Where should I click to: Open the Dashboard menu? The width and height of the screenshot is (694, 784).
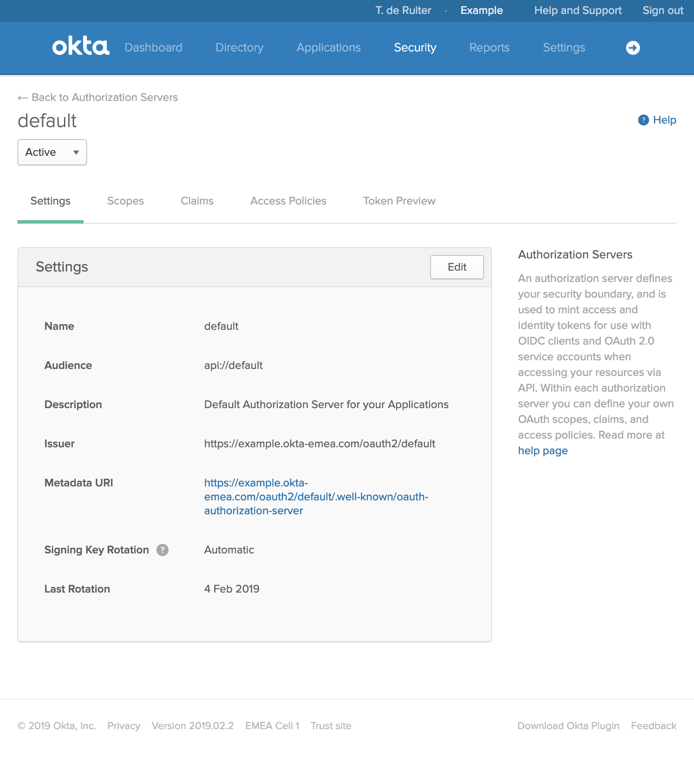[153, 47]
